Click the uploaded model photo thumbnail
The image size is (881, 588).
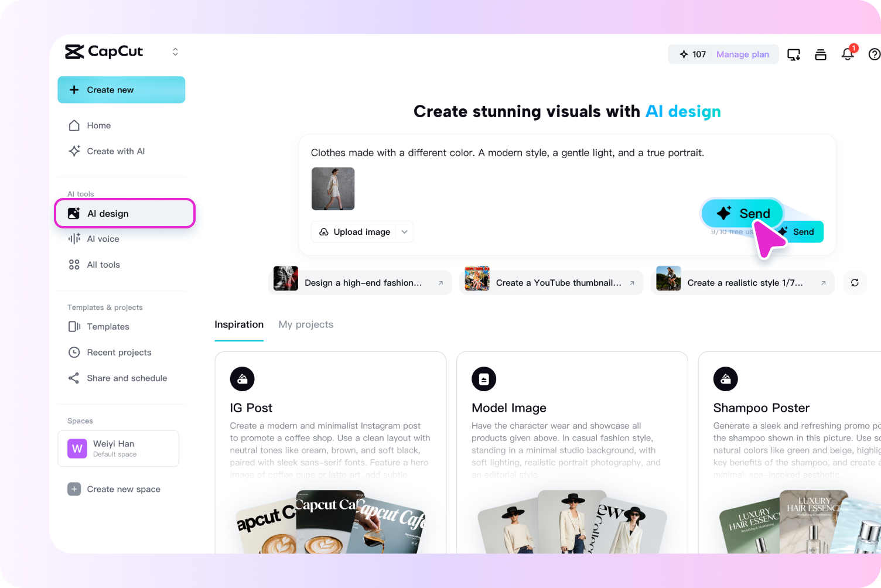point(333,189)
